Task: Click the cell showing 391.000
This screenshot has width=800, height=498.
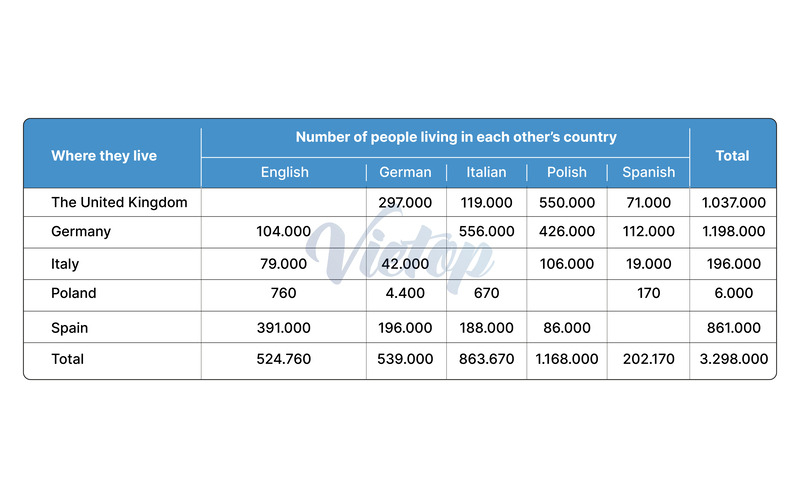Action: coord(284,328)
